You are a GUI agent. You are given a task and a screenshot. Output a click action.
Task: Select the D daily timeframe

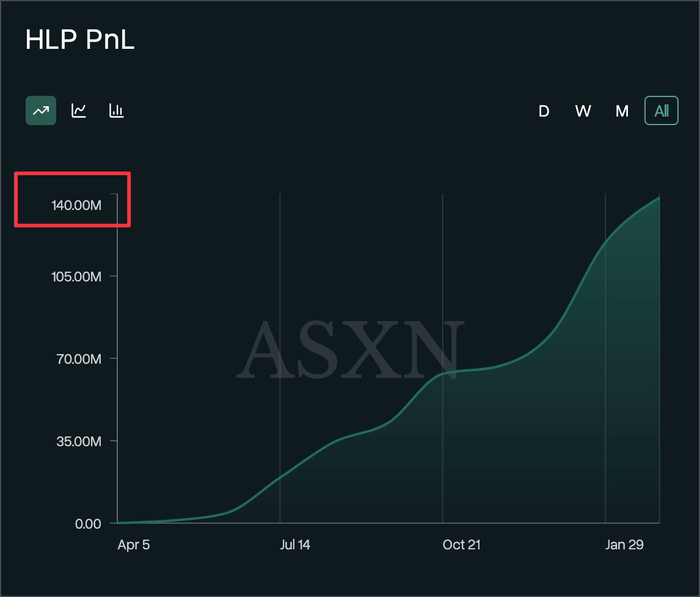point(543,110)
